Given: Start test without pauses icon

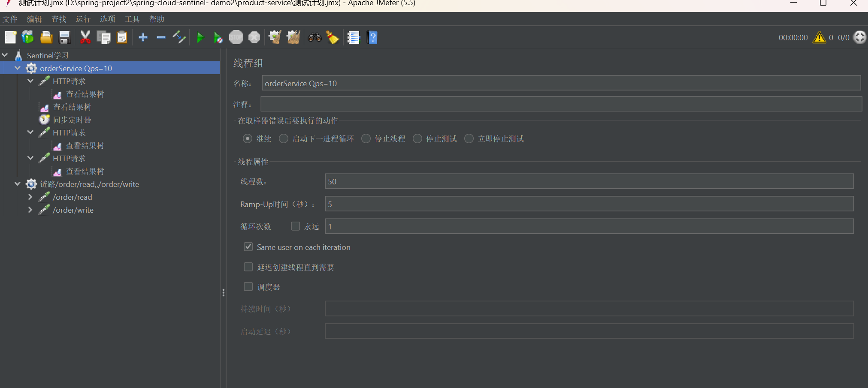Looking at the screenshot, I should coord(218,37).
